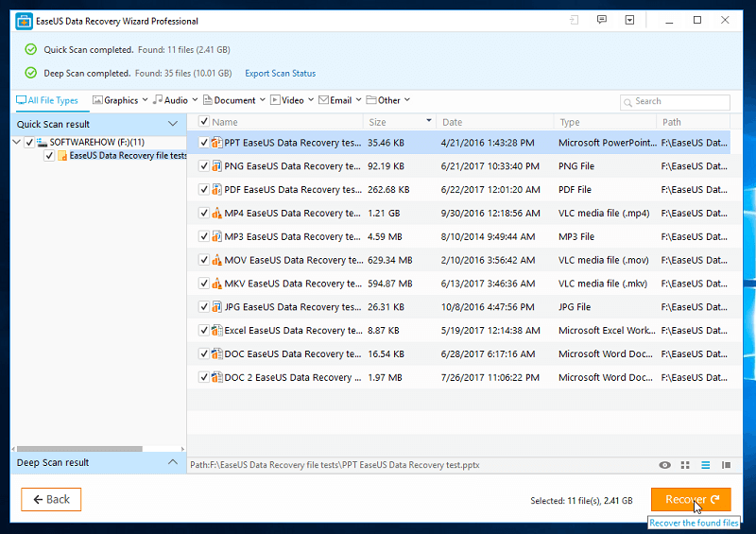Expand the Deep Scan result panel
This screenshot has width=756, height=534.
[x=173, y=462]
